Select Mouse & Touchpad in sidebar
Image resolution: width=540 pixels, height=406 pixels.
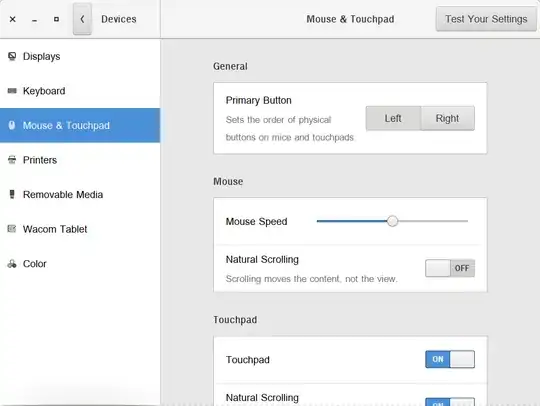[80, 125]
